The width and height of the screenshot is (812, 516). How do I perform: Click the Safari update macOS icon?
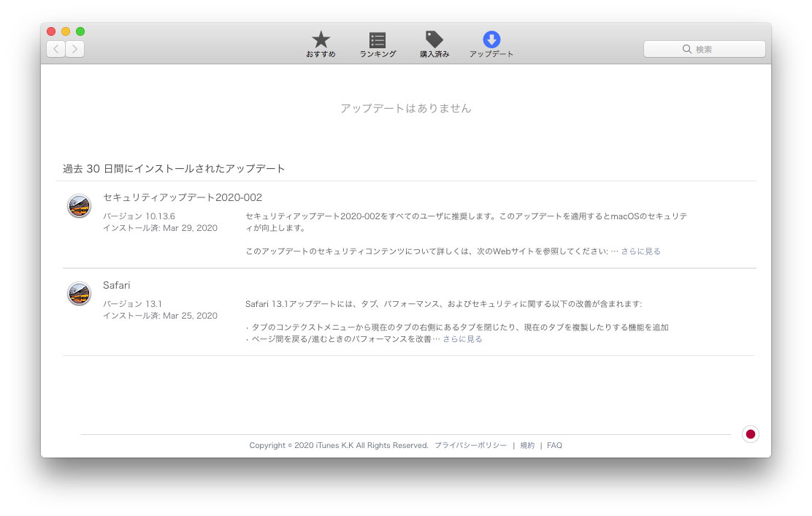pyautogui.click(x=80, y=293)
